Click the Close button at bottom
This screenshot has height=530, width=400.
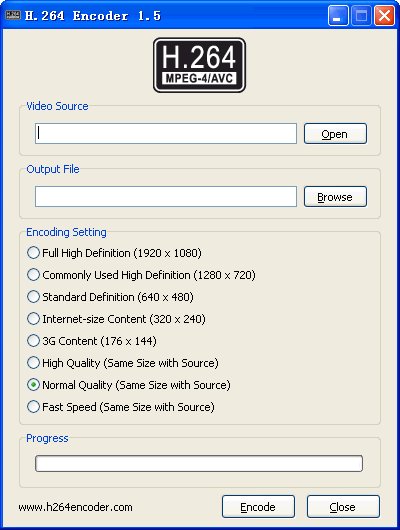click(x=343, y=506)
